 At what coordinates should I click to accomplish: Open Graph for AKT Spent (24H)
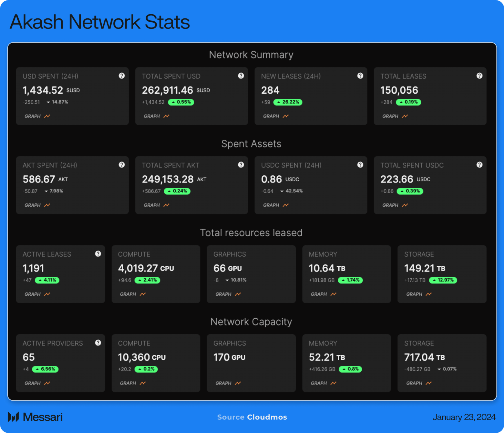pyautogui.click(x=37, y=205)
